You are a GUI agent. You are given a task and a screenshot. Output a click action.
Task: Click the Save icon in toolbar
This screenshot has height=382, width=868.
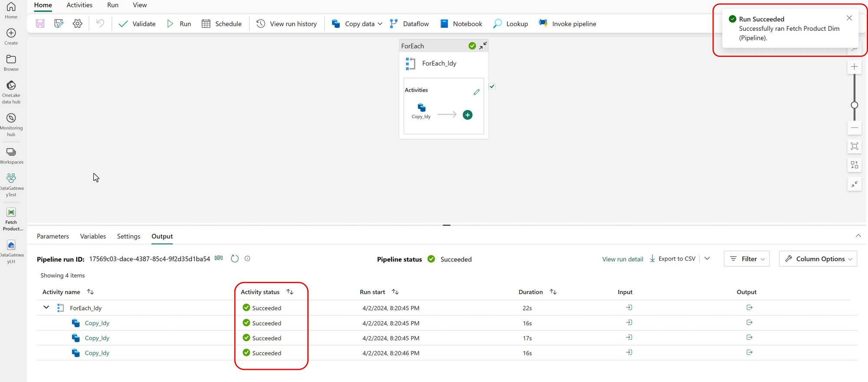coord(40,24)
